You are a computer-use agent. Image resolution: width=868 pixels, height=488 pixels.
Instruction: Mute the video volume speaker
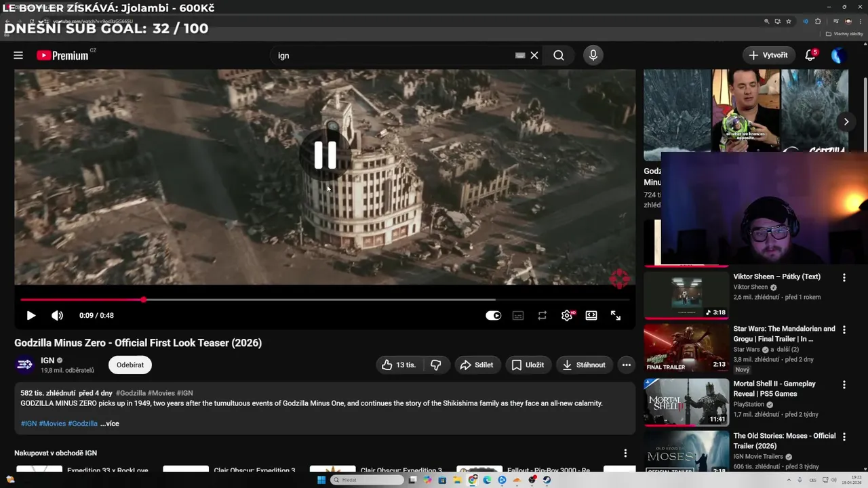click(58, 315)
